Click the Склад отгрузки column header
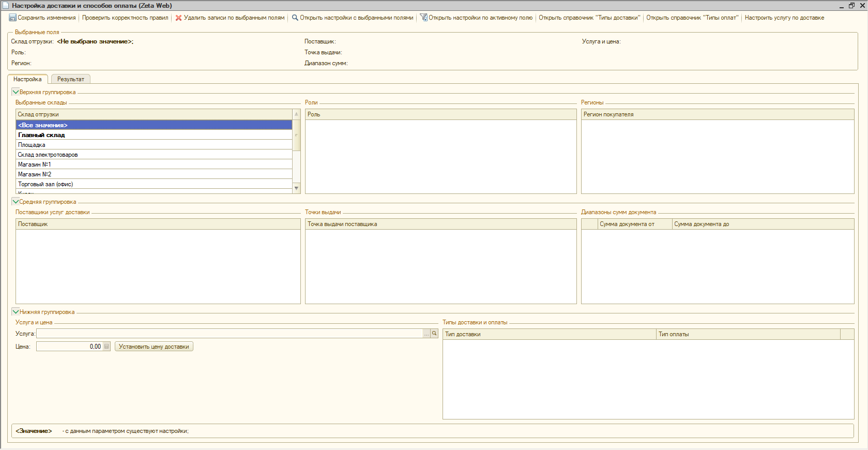The height and width of the screenshot is (450, 868). click(154, 114)
